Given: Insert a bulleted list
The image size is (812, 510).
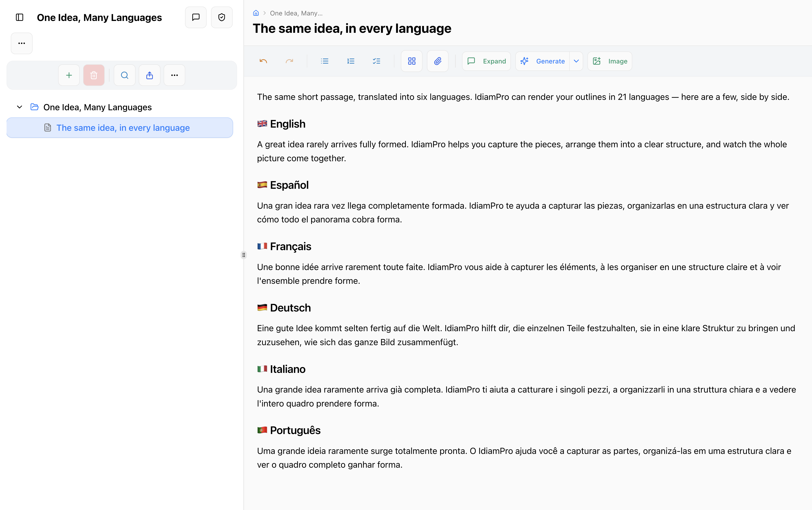Looking at the screenshot, I should pyautogui.click(x=325, y=61).
